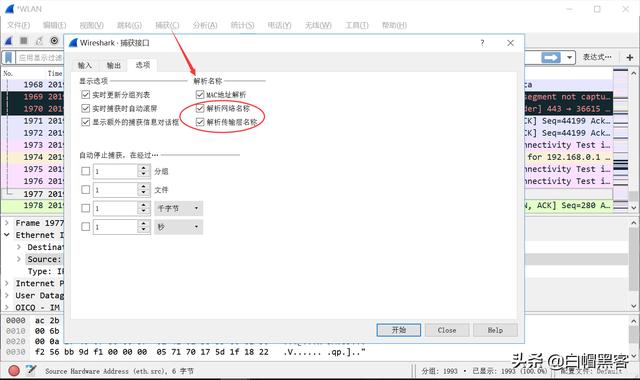Expand the Internet Protocol tree node

coord(7,283)
